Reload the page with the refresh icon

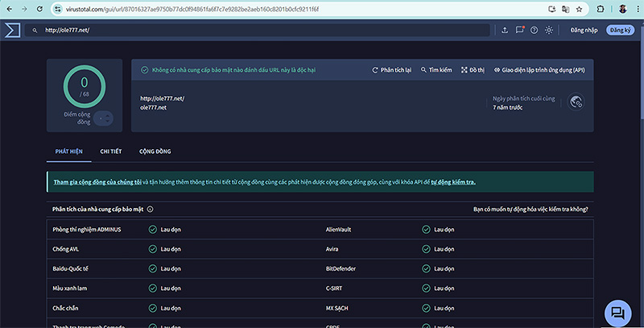[39, 9]
